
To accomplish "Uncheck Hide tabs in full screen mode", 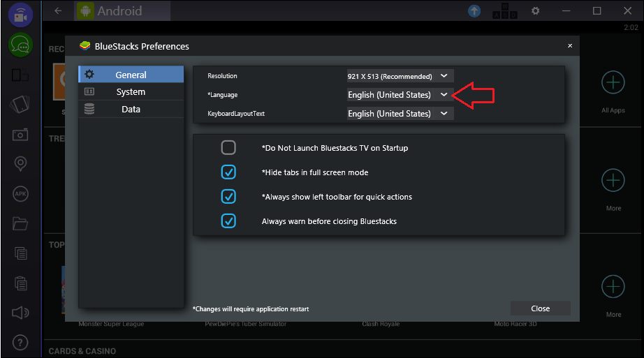I will pyautogui.click(x=228, y=172).
